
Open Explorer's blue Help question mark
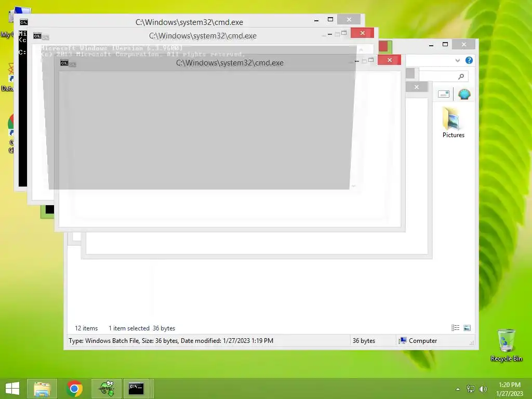click(x=469, y=60)
